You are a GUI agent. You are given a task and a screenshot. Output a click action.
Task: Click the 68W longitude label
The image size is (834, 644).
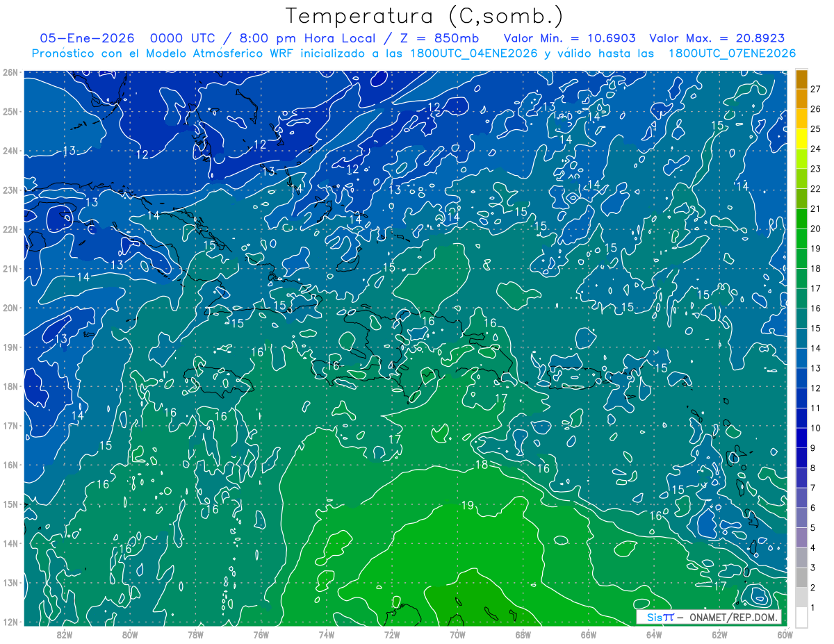click(x=523, y=634)
